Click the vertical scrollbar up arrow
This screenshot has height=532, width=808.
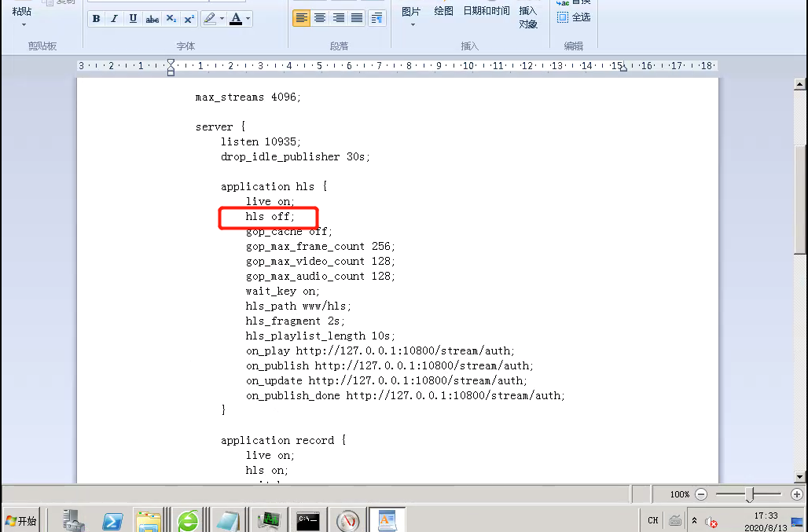click(799, 83)
